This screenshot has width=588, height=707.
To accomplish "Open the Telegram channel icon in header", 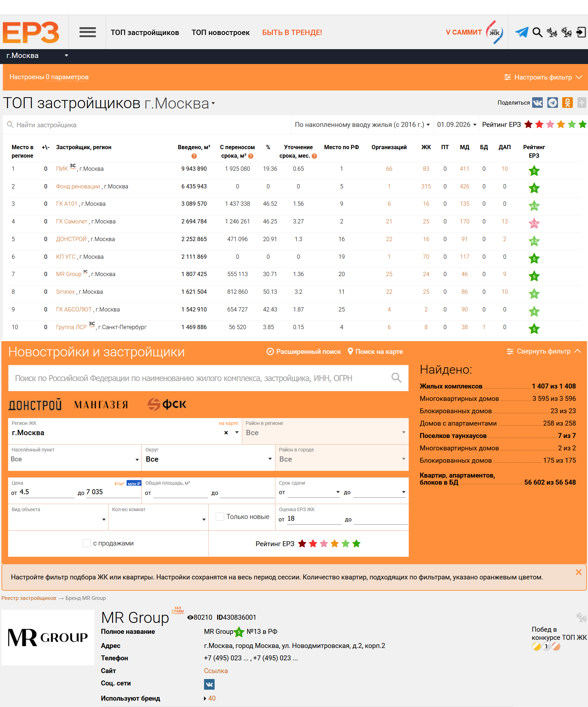I will click(522, 33).
